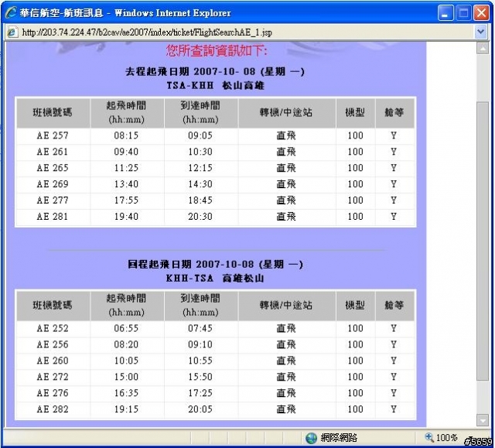
Task: Click arrival time 10:55
Action: [200, 361]
